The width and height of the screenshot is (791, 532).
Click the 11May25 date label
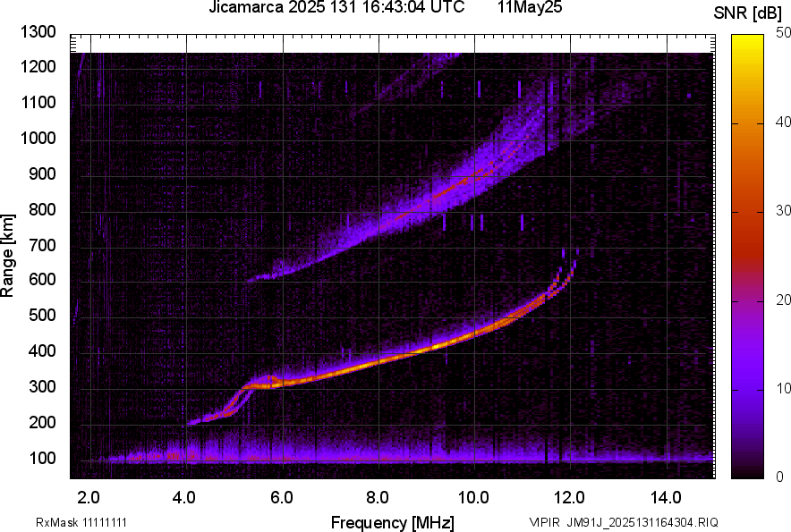(x=530, y=7)
